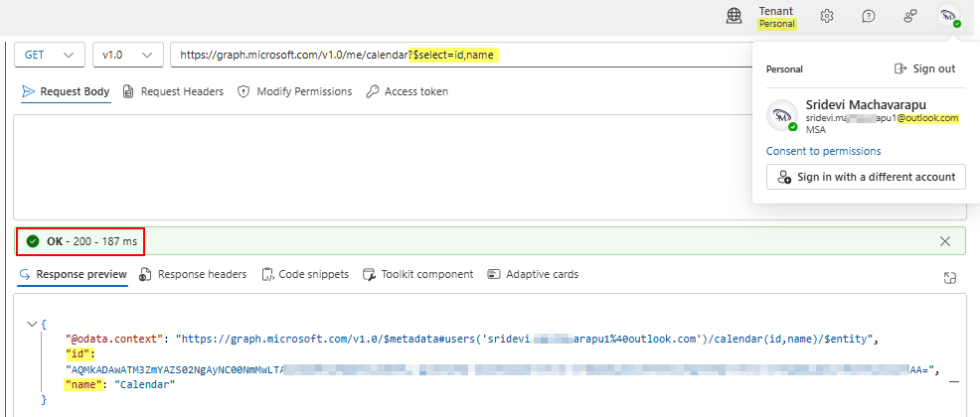Image resolution: width=980 pixels, height=417 pixels.
Task: Open the GET method dropdown
Action: 50,55
